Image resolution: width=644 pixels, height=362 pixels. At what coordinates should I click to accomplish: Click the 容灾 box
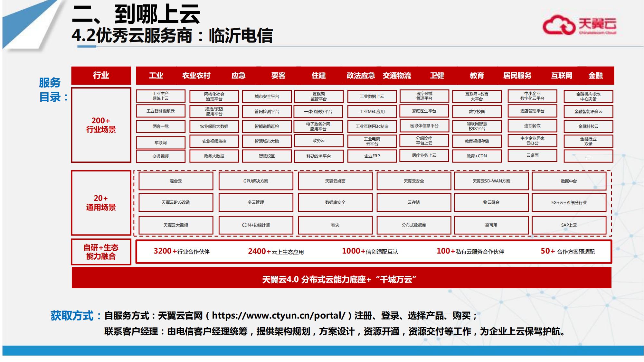pyautogui.click(x=335, y=225)
